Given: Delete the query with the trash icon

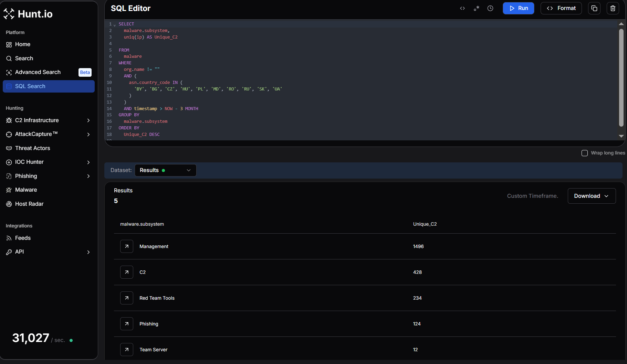Looking at the screenshot, I should 613,8.
